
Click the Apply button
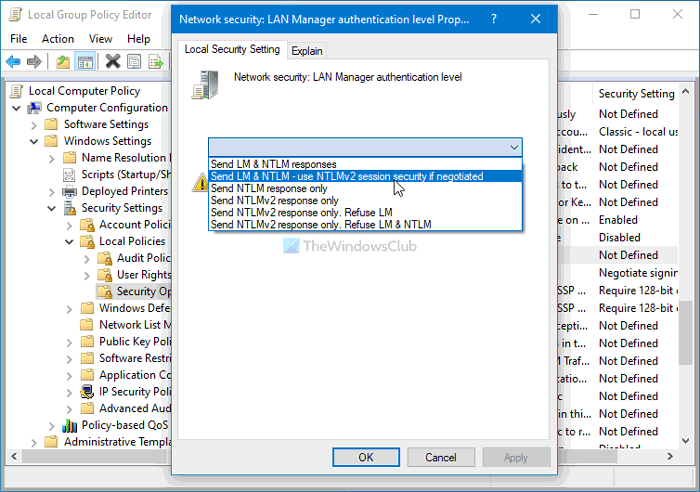(x=516, y=457)
